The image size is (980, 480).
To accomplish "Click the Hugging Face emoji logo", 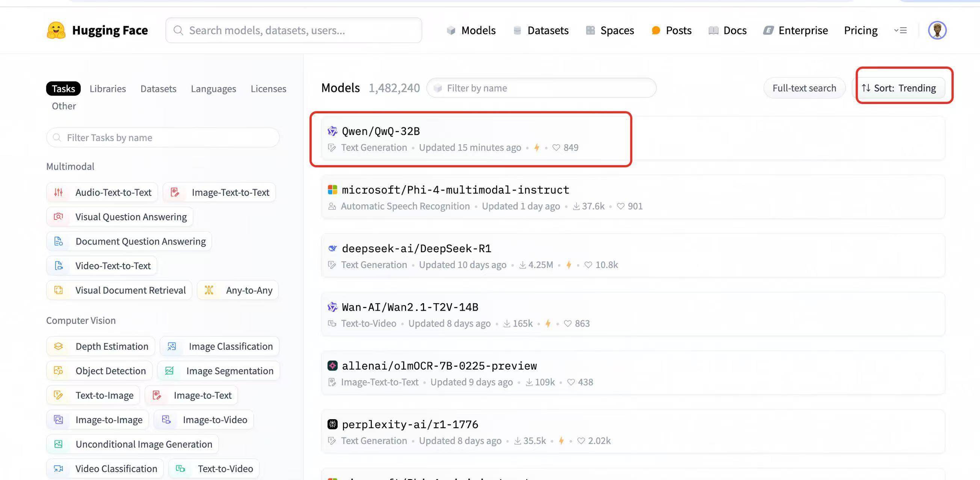I will pos(56,30).
